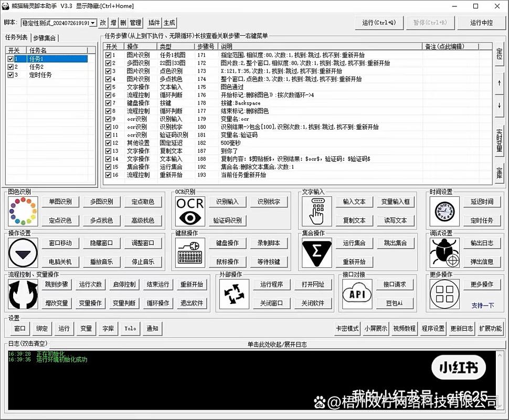
Task: Click the 视频教程 button
Action: (x=404, y=329)
